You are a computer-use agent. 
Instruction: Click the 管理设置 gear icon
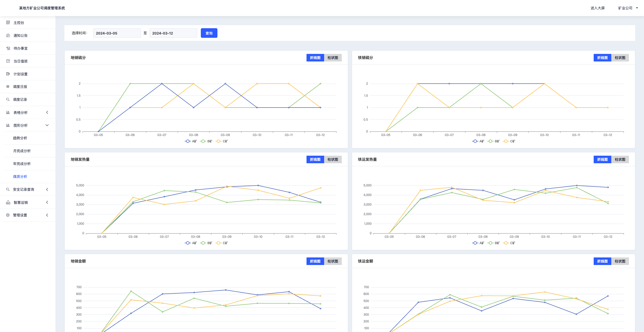[x=8, y=215]
